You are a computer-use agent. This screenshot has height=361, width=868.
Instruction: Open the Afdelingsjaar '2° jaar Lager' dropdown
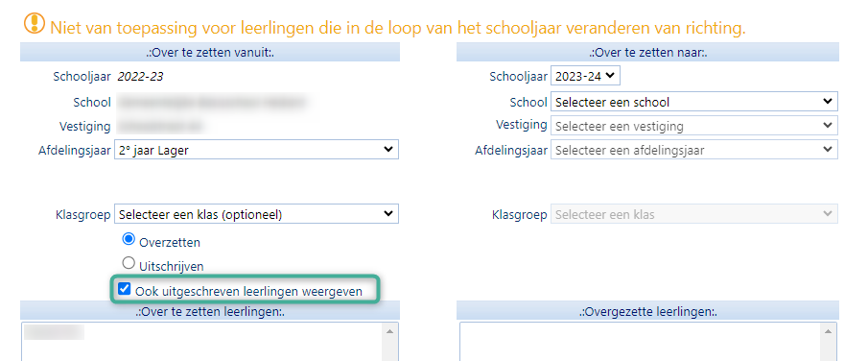coord(256,149)
